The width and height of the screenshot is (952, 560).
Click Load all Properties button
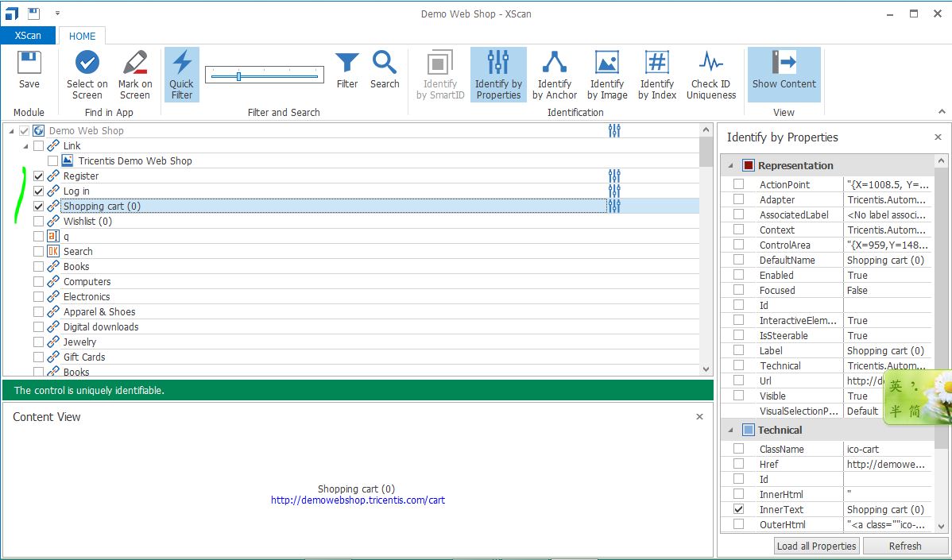[x=817, y=546]
